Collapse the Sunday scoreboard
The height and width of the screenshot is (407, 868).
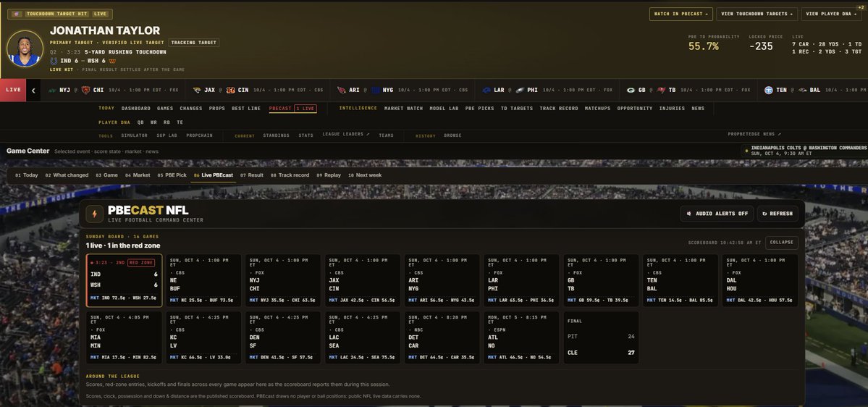782,243
